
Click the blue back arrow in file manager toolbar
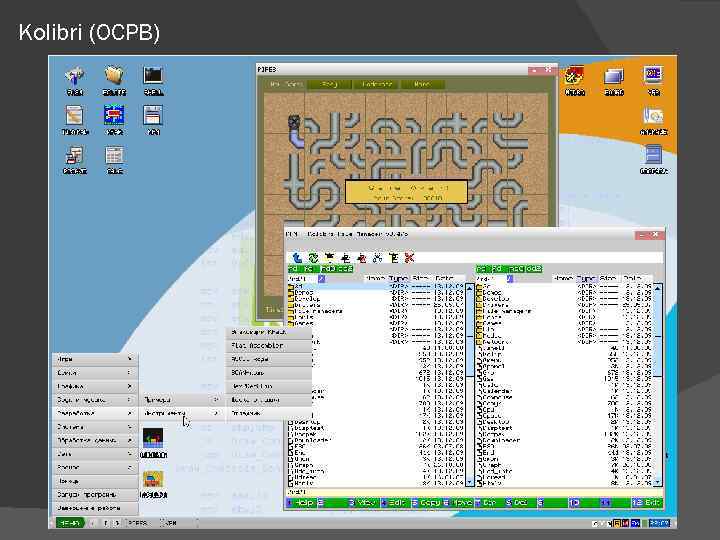point(297,258)
